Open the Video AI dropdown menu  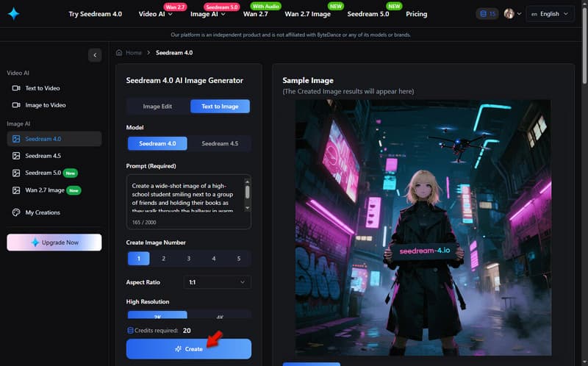coord(155,14)
